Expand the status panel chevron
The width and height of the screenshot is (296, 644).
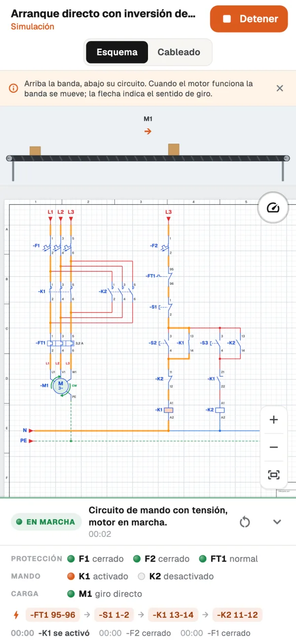(277, 522)
